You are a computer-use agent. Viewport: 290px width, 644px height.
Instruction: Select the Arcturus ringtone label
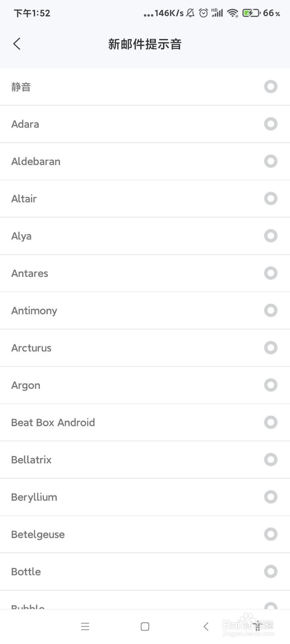[x=31, y=348]
